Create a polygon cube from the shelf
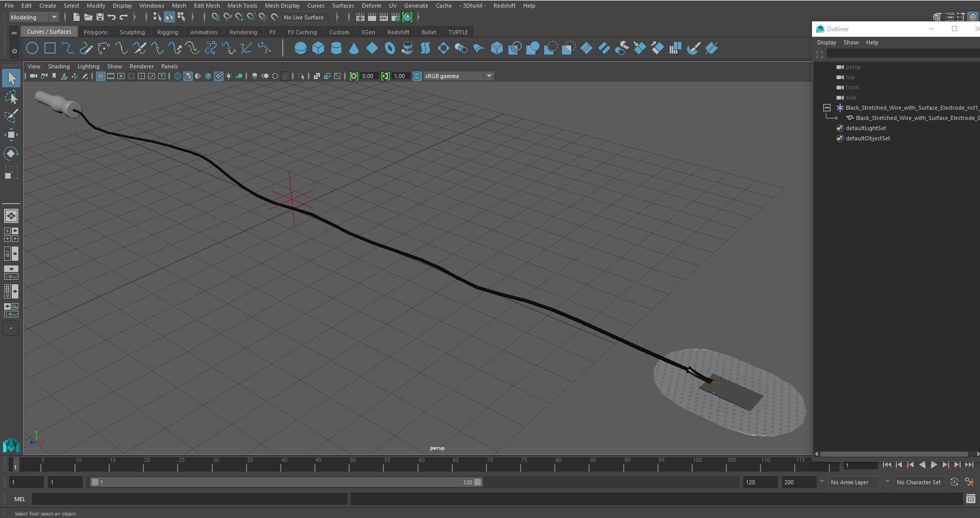This screenshot has width=980, height=518. (x=318, y=48)
